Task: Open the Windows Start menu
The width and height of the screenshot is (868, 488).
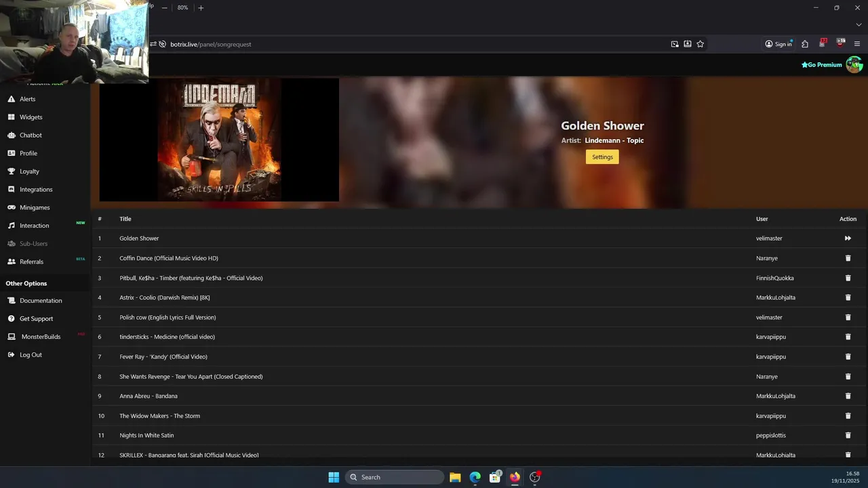Action: point(334,477)
